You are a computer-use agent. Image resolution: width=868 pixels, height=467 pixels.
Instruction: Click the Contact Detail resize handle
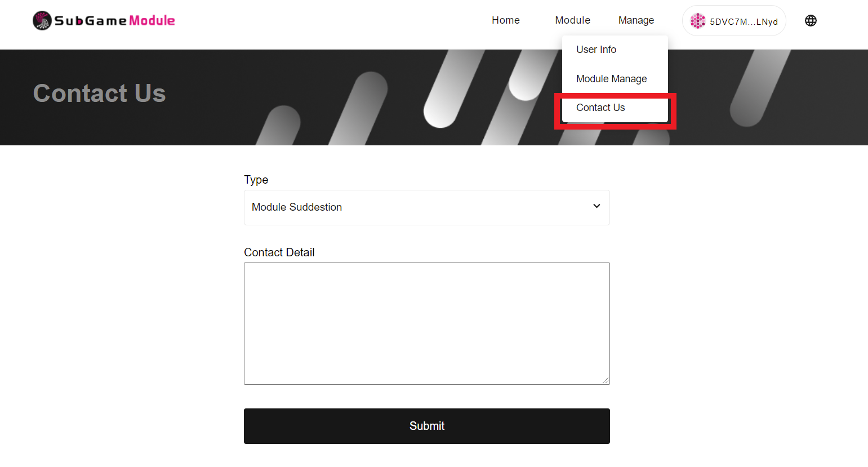click(x=606, y=380)
